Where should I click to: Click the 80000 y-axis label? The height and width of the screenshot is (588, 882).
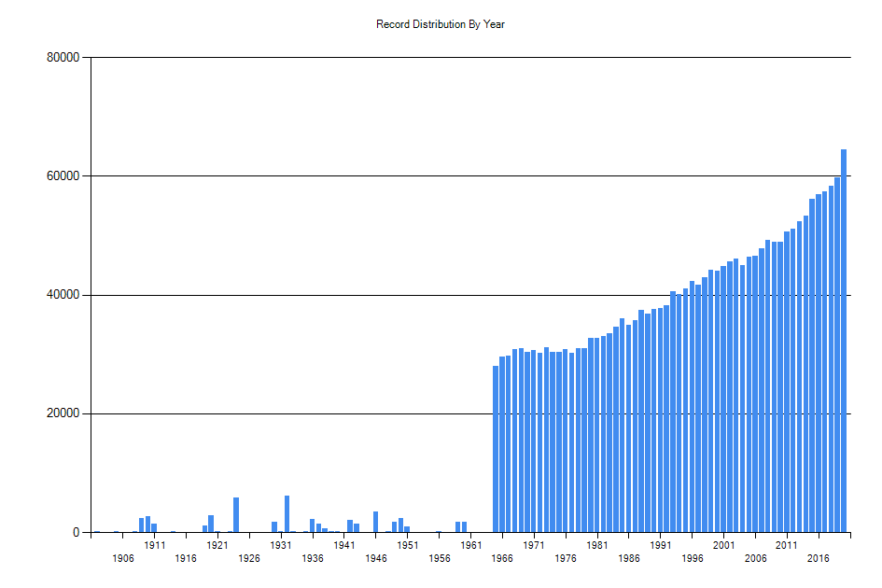pos(63,58)
